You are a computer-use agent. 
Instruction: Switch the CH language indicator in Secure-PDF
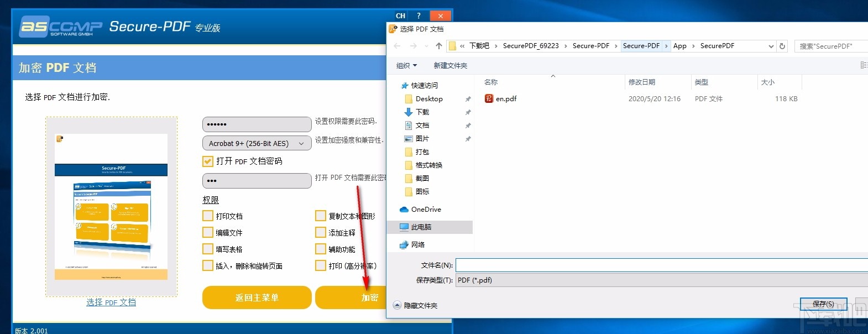(401, 15)
